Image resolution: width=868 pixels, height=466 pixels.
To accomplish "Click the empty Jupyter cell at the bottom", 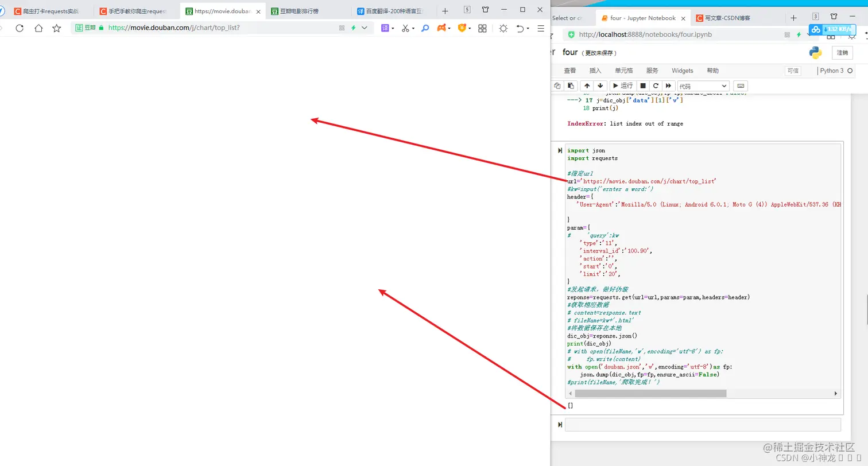I will (x=703, y=425).
